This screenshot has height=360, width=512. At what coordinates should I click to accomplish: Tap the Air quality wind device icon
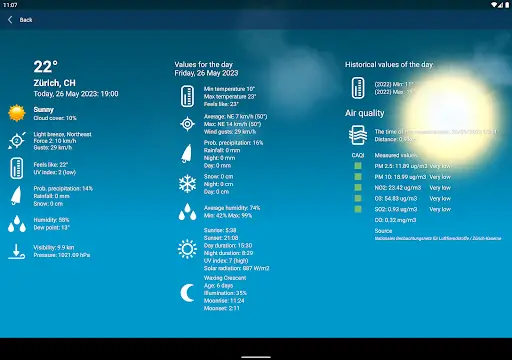click(358, 135)
